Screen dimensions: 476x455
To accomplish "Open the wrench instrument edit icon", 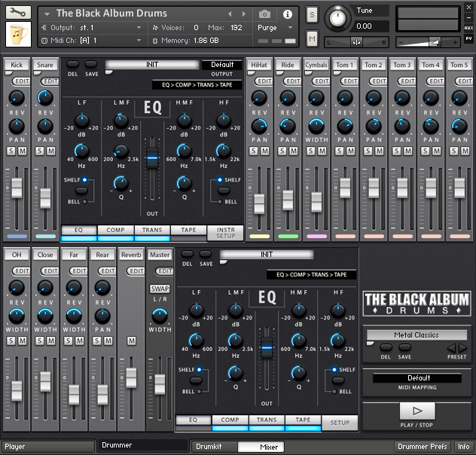I will (18, 12).
